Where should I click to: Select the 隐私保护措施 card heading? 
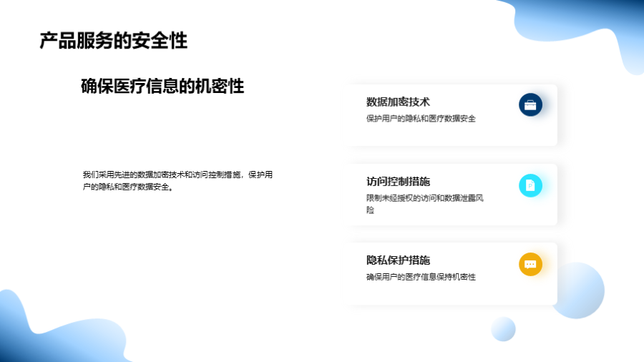pyautogui.click(x=398, y=260)
